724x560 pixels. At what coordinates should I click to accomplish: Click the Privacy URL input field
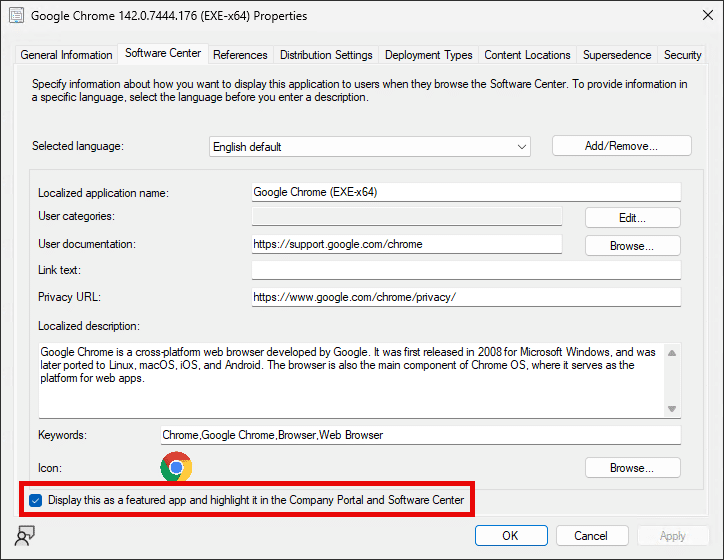(466, 297)
